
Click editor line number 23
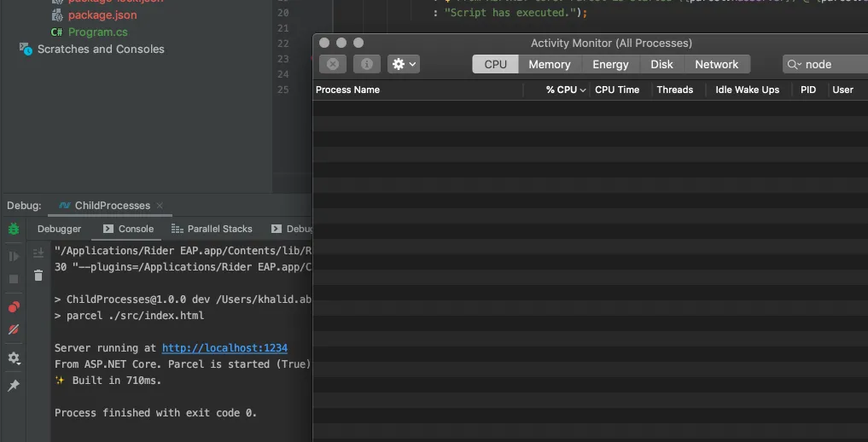click(283, 59)
